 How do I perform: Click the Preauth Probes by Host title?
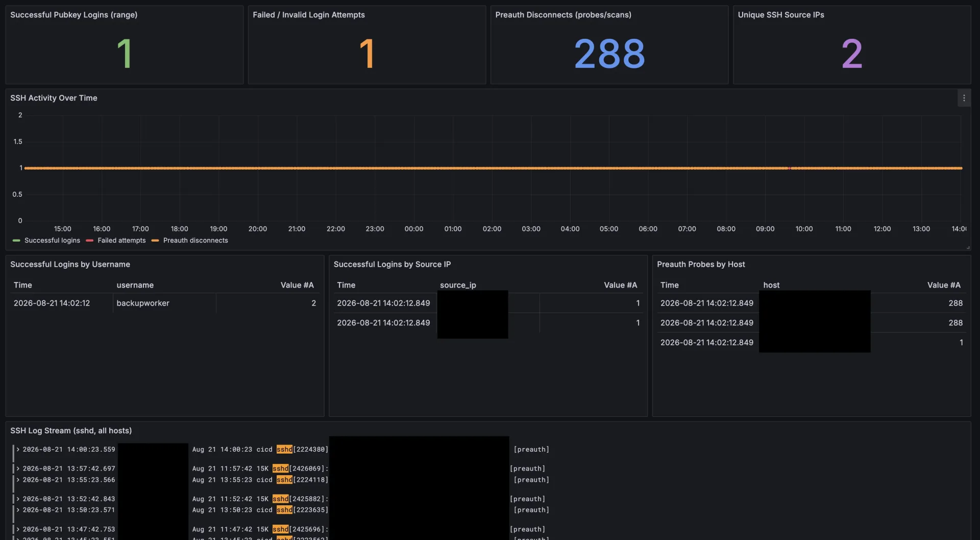[701, 264]
